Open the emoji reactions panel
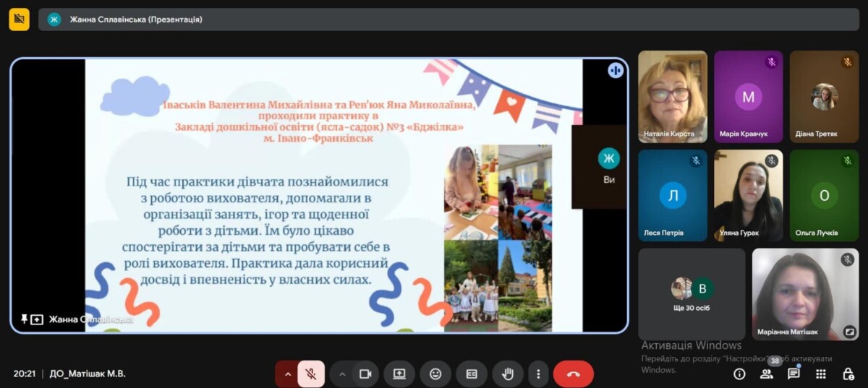The height and width of the screenshot is (388, 868). coord(435,374)
